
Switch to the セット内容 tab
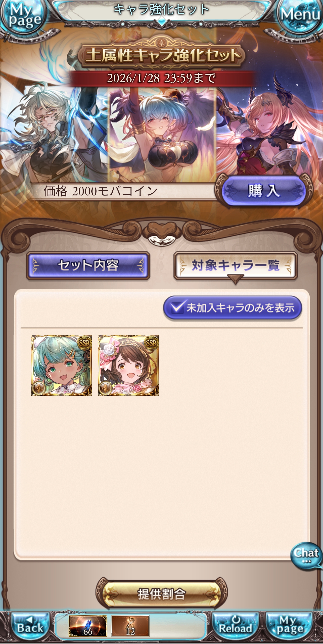point(88,266)
